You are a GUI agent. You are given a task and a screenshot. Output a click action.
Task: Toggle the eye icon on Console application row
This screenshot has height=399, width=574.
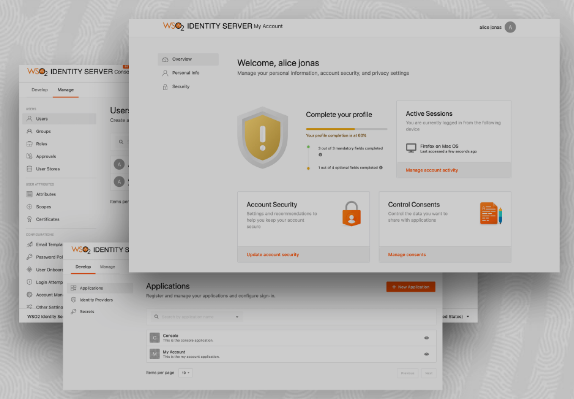[426, 338]
